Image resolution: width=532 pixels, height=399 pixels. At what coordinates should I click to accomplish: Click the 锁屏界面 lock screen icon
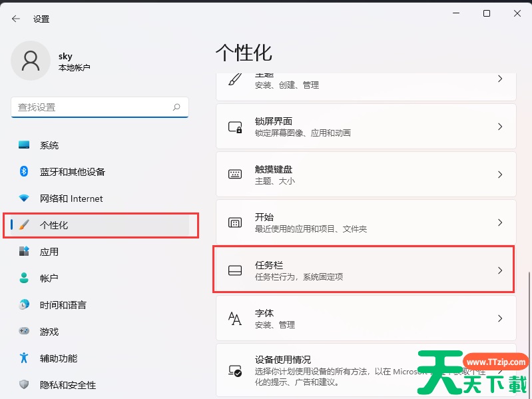pos(235,127)
